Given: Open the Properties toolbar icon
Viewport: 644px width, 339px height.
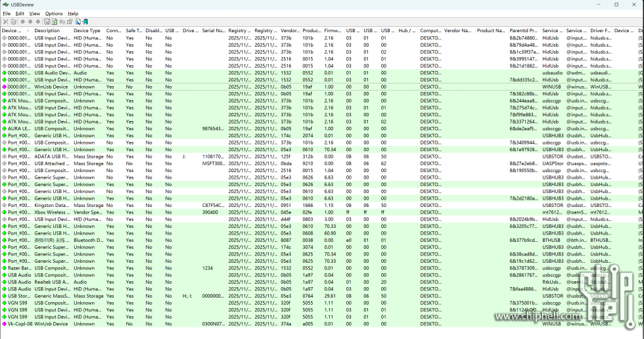Looking at the screenshot, I should point(70,22).
